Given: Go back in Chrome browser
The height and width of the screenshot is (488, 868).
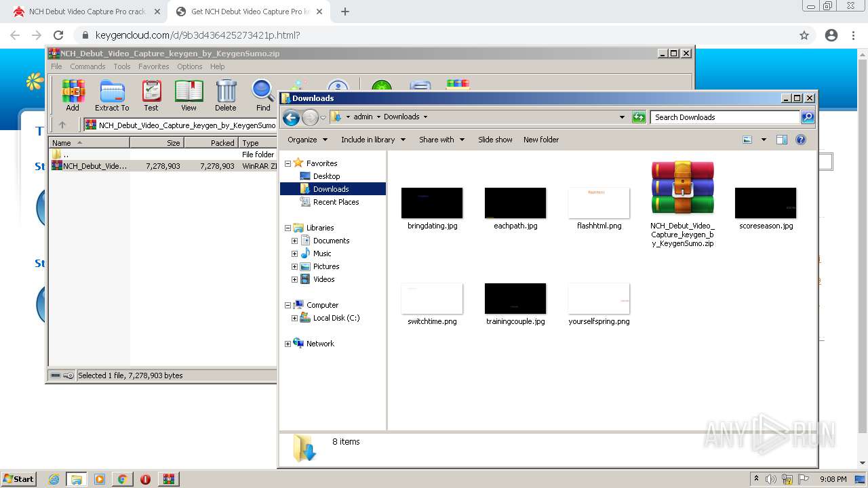Looking at the screenshot, I should pyautogui.click(x=15, y=35).
